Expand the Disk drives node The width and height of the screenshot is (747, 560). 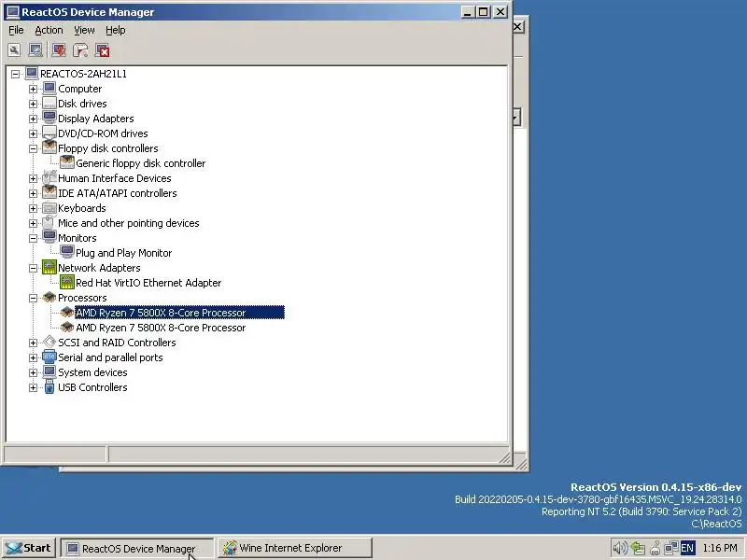[33, 104]
